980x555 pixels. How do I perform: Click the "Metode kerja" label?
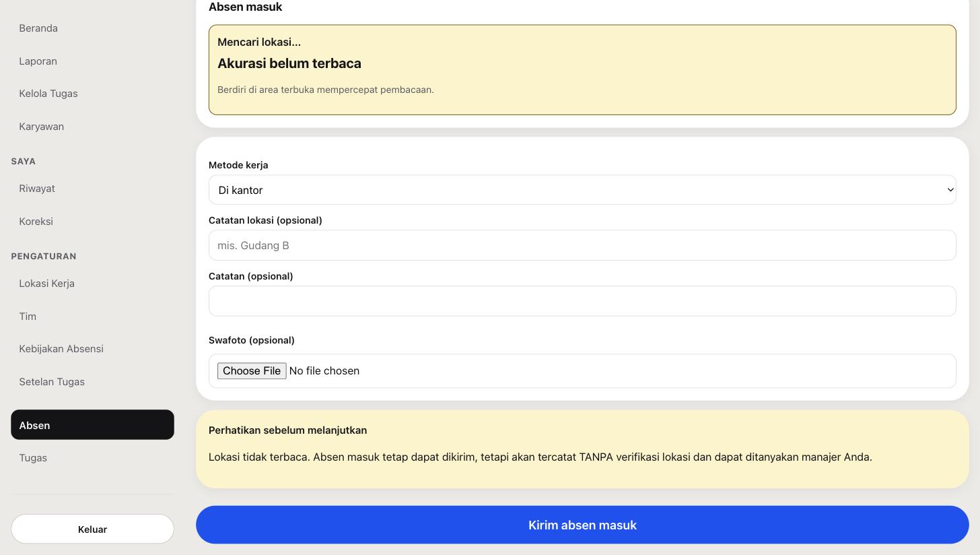point(238,165)
